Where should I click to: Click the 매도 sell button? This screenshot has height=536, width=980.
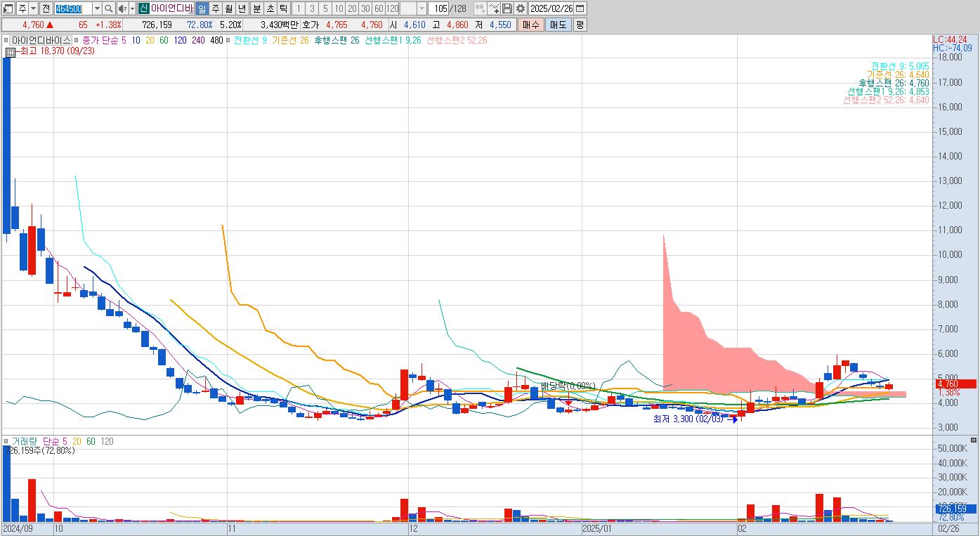pos(558,25)
